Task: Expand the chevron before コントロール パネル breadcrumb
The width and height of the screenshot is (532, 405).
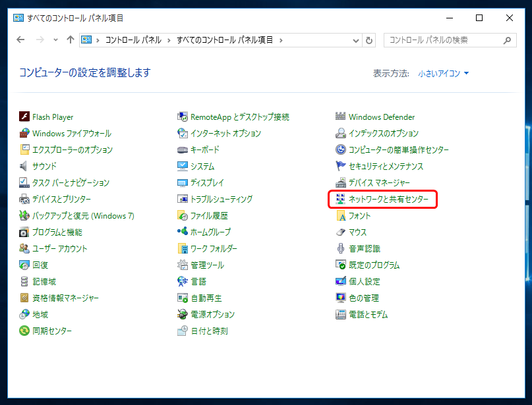Action: coord(98,40)
